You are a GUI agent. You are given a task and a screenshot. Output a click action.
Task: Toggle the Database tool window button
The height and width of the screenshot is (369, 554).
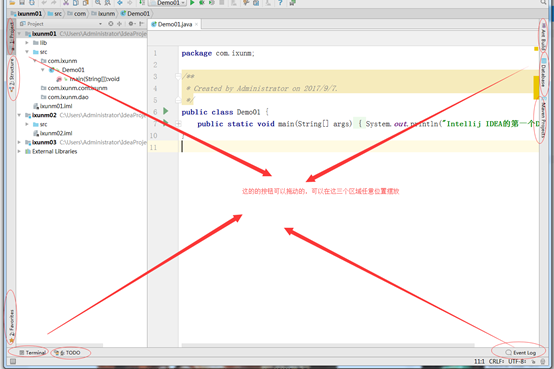tap(543, 74)
